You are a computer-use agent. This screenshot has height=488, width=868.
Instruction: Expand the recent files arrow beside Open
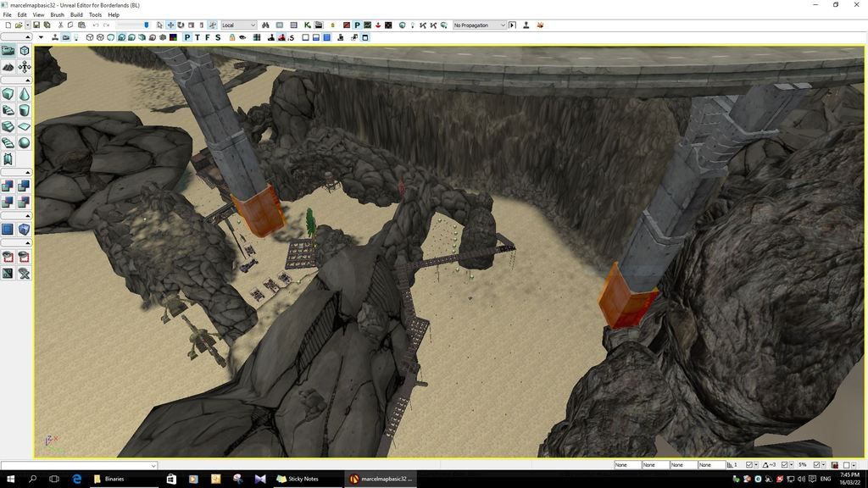(27, 25)
